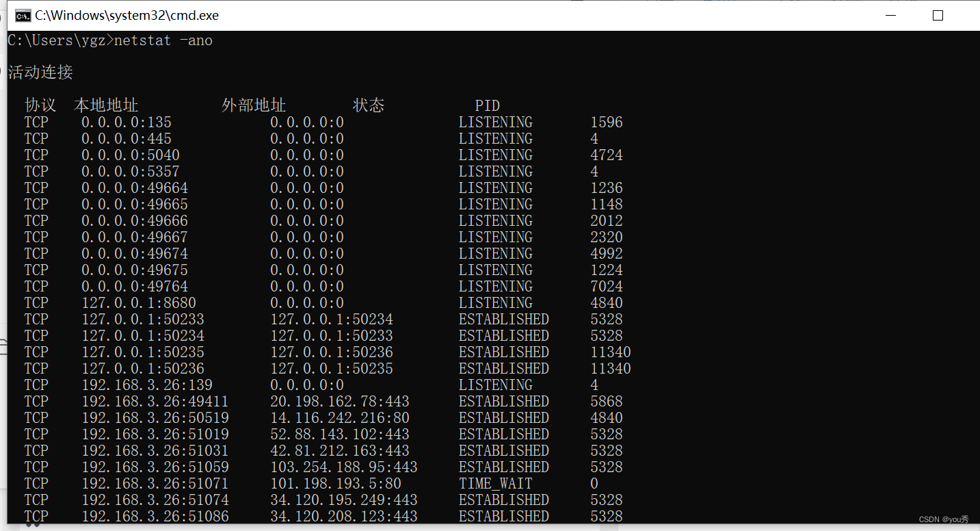Image resolution: width=980 pixels, height=531 pixels.
Task: Minimize the cmd.exe window
Action: (890, 15)
